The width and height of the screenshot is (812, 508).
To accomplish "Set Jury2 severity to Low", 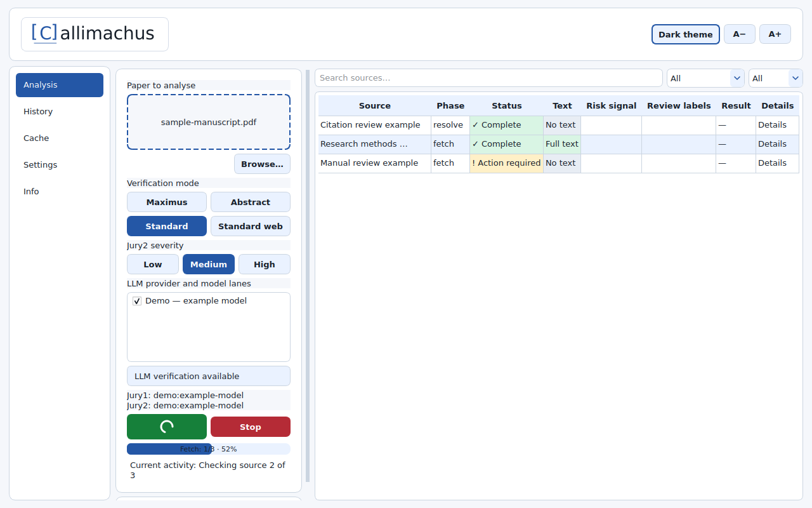I will pos(153,264).
